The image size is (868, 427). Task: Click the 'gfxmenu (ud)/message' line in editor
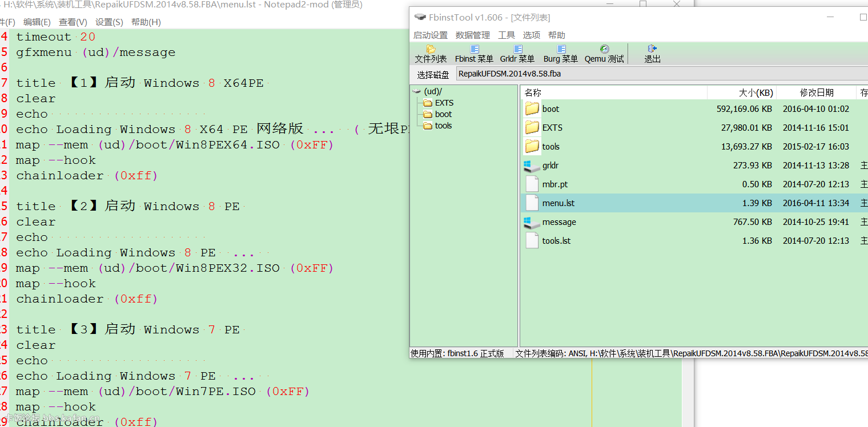(x=96, y=53)
